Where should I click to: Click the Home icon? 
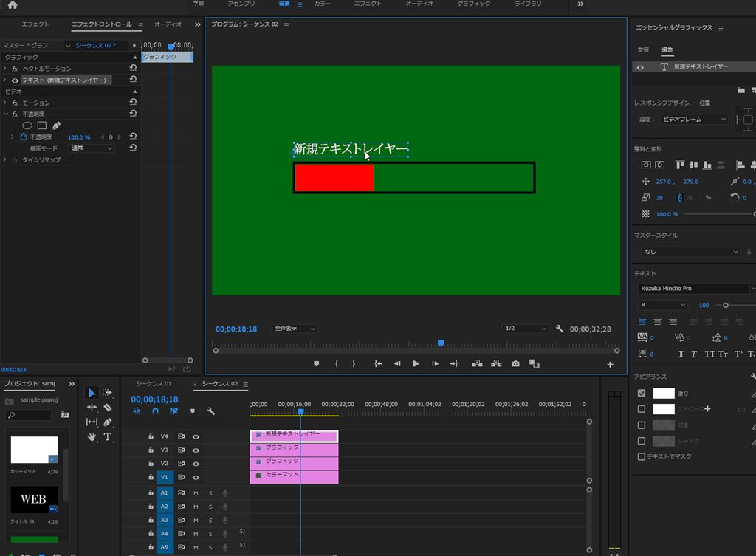point(12,4)
